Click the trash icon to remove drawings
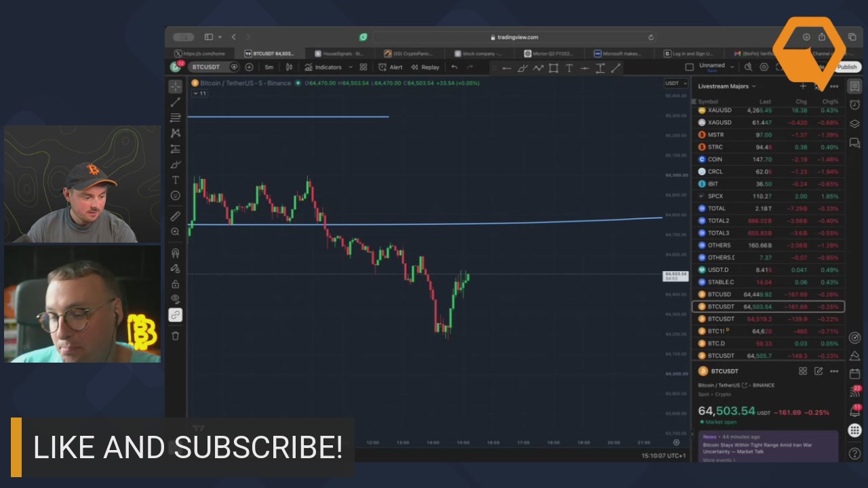The width and height of the screenshot is (868, 488). click(176, 335)
